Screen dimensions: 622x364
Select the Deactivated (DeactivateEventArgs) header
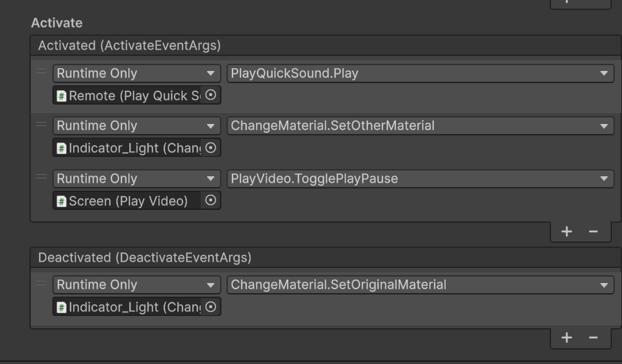click(x=144, y=257)
